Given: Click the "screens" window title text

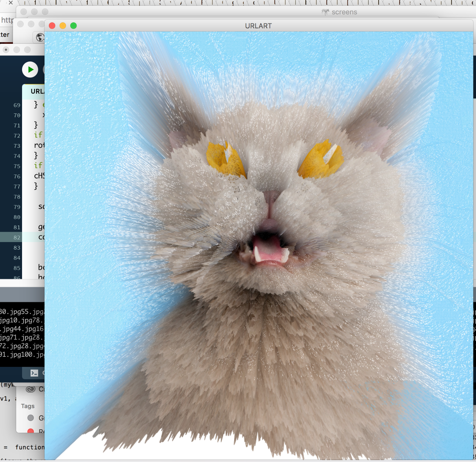Looking at the screenshot, I should 344,12.
